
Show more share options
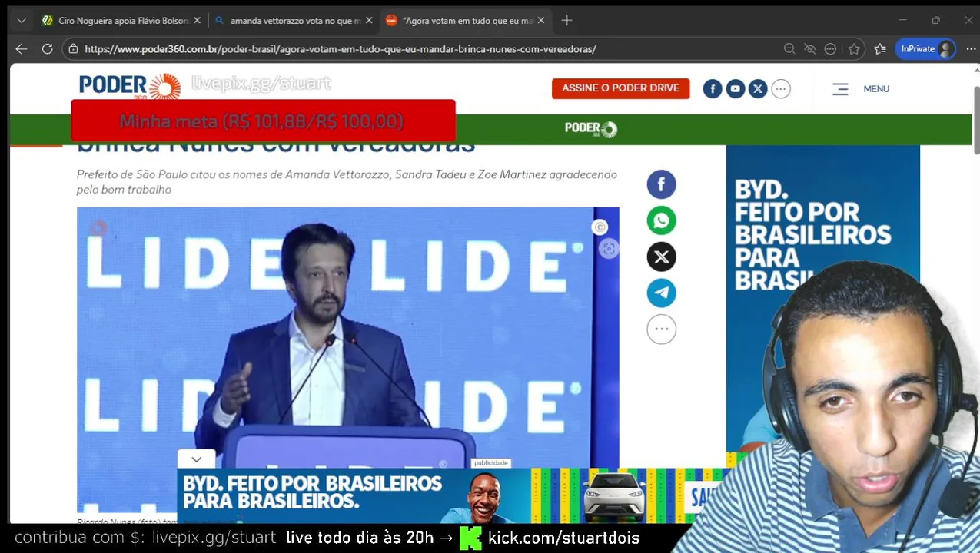click(x=661, y=329)
